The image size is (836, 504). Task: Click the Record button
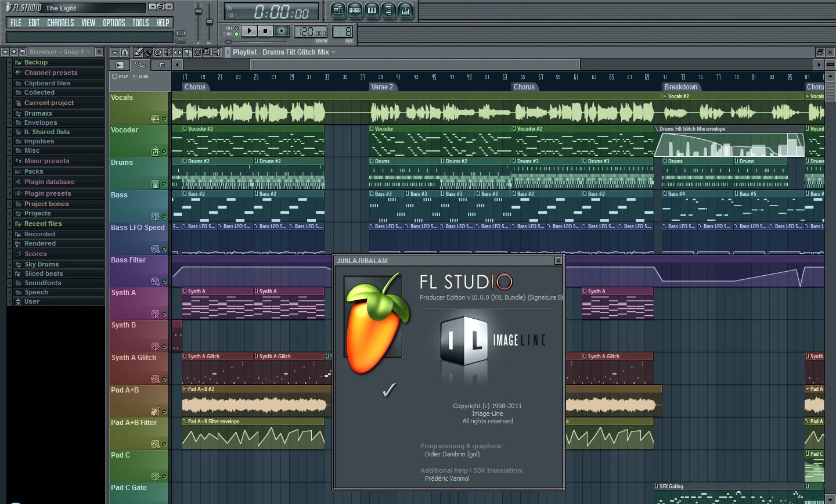282,31
